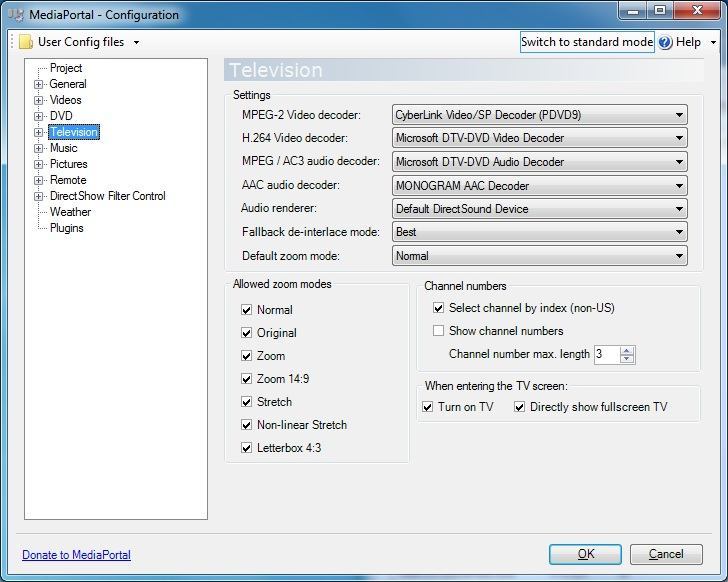Open the Default zoom mode dropdown
Viewport: 728px width, 582px height.
click(540, 256)
